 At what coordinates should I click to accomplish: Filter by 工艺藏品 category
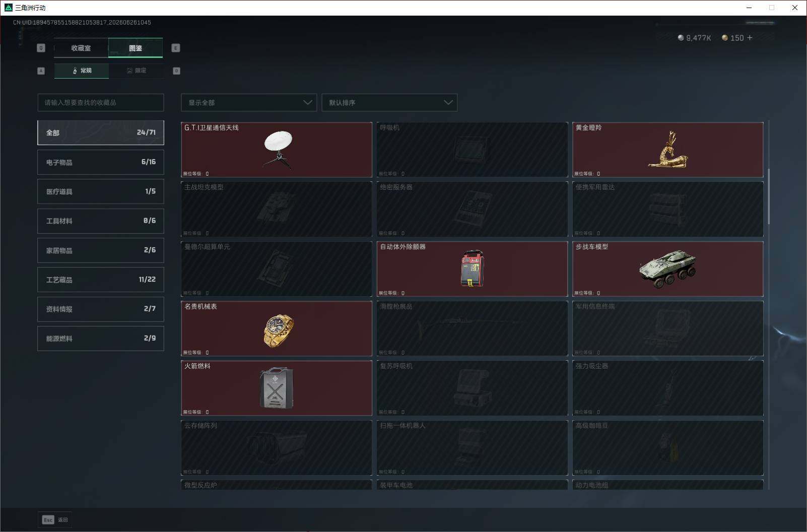[x=101, y=280]
